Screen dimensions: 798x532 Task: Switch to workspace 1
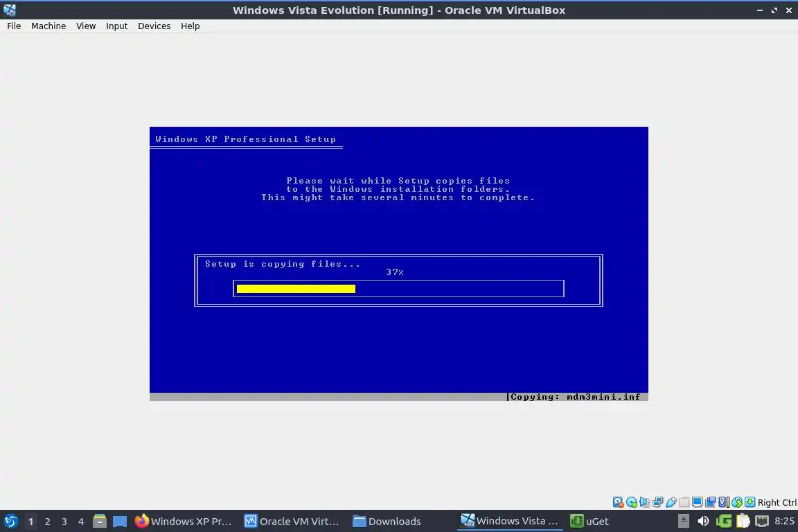tap(30, 522)
